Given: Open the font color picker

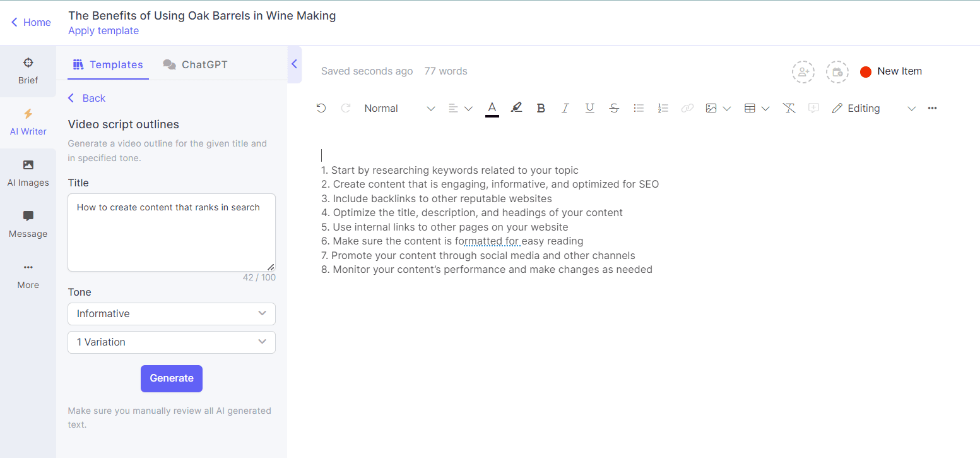Looking at the screenshot, I should pyautogui.click(x=492, y=108).
